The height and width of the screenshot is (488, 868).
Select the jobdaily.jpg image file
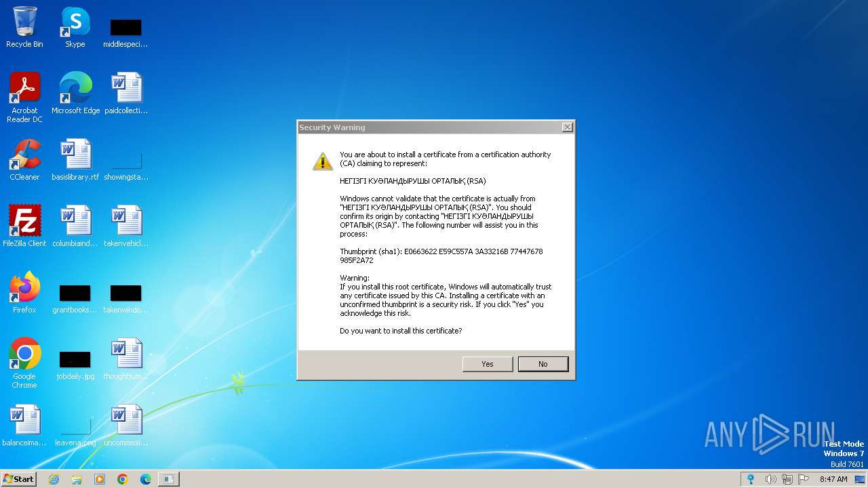tap(75, 365)
